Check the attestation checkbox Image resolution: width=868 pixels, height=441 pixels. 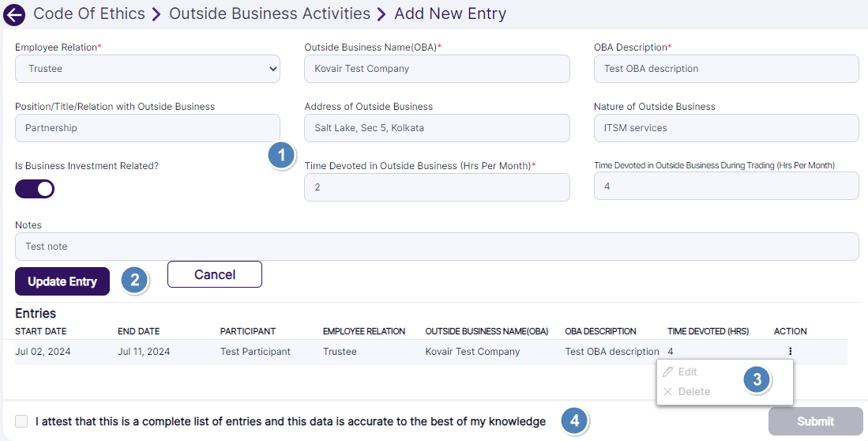click(x=21, y=421)
